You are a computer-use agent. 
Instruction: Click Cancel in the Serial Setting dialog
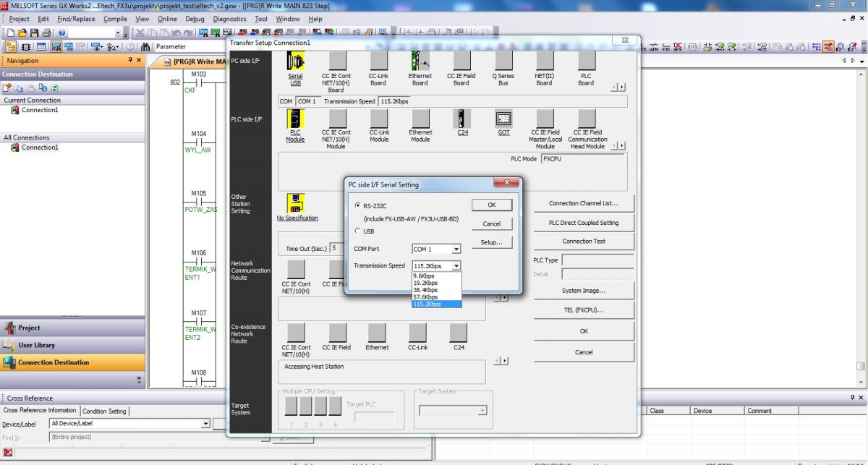point(492,224)
